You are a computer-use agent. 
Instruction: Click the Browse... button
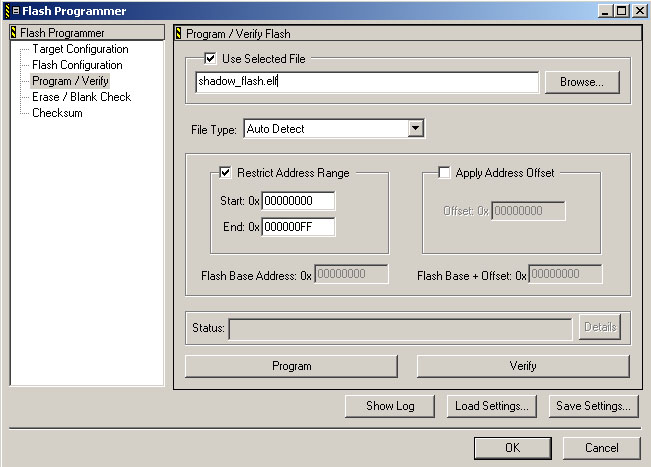(x=575, y=82)
